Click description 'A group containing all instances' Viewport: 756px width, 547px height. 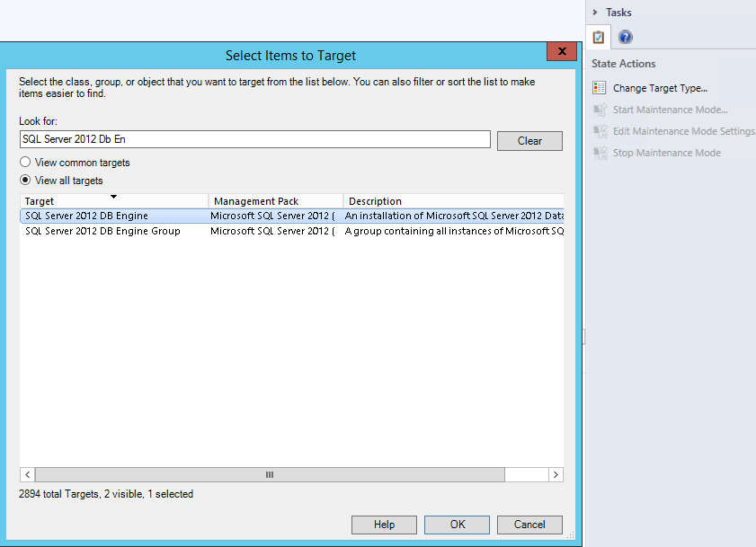click(x=454, y=232)
